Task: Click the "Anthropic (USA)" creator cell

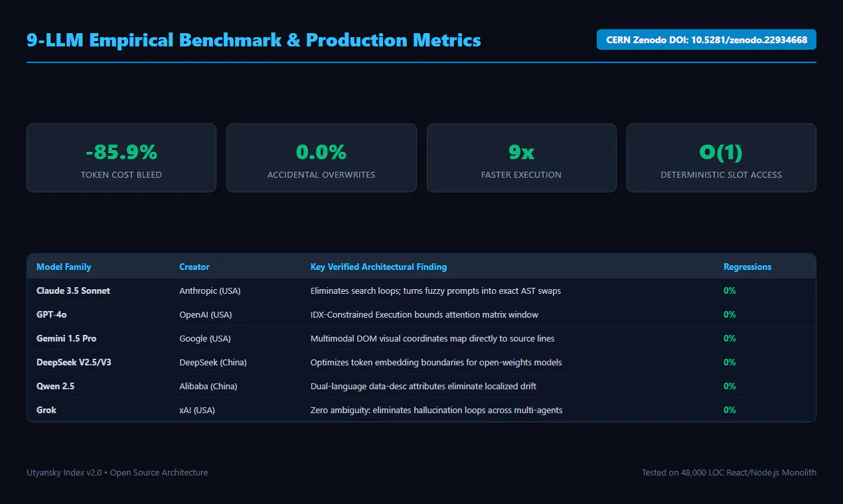Action: tap(210, 290)
